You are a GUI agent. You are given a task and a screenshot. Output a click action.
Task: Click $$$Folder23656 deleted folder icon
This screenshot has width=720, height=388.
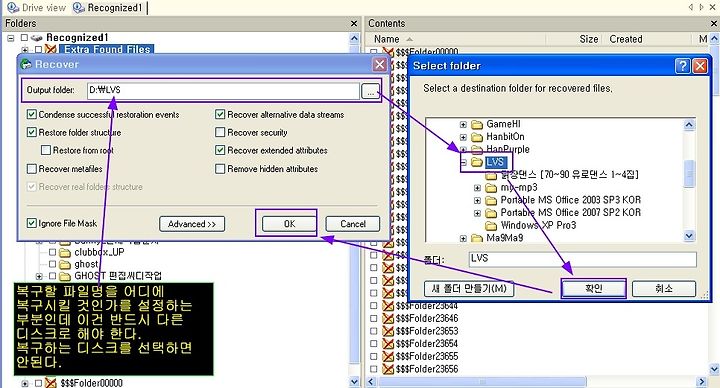pos(388,369)
